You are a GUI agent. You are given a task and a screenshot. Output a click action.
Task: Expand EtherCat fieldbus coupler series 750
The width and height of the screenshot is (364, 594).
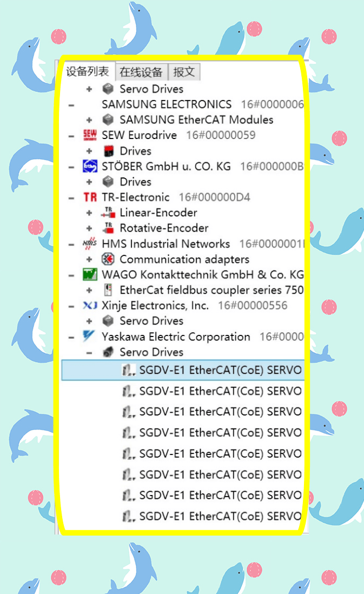tap(89, 291)
